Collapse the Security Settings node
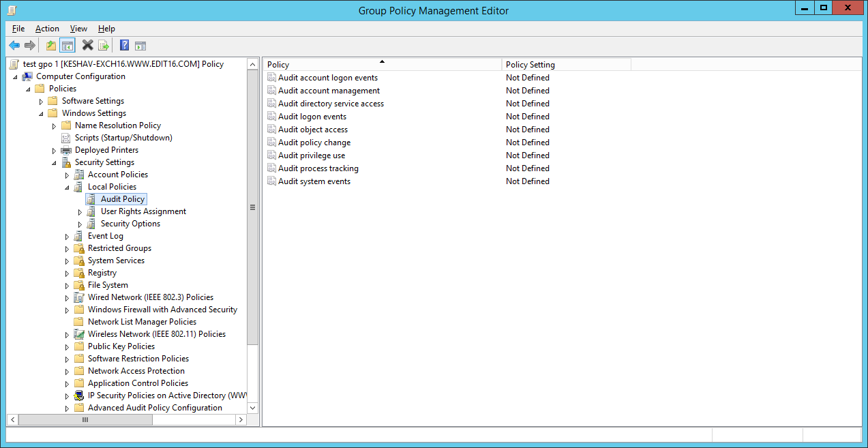 (x=54, y=163)
